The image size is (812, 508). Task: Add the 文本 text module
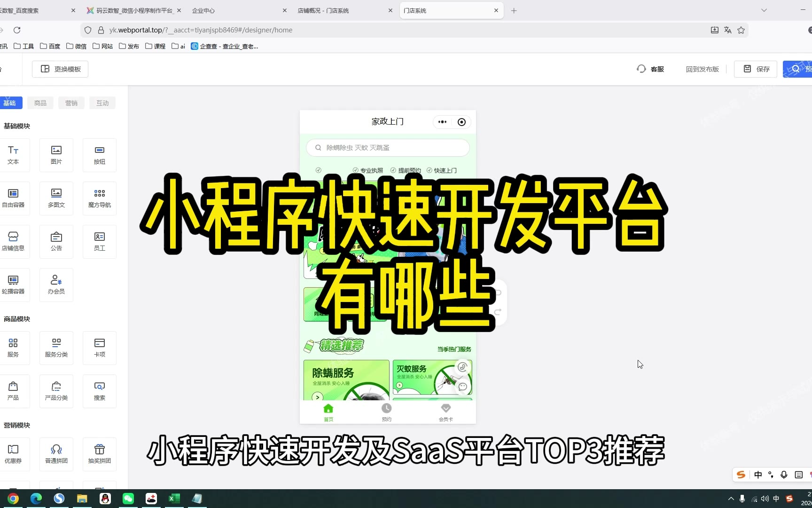[13, 155]
